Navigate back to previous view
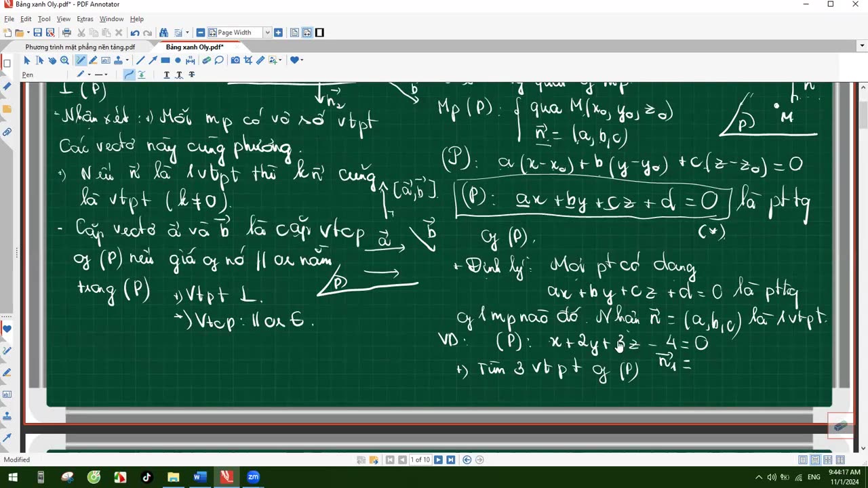The width and height of the screenshot is (868, 488). click(x=467, y=460)
